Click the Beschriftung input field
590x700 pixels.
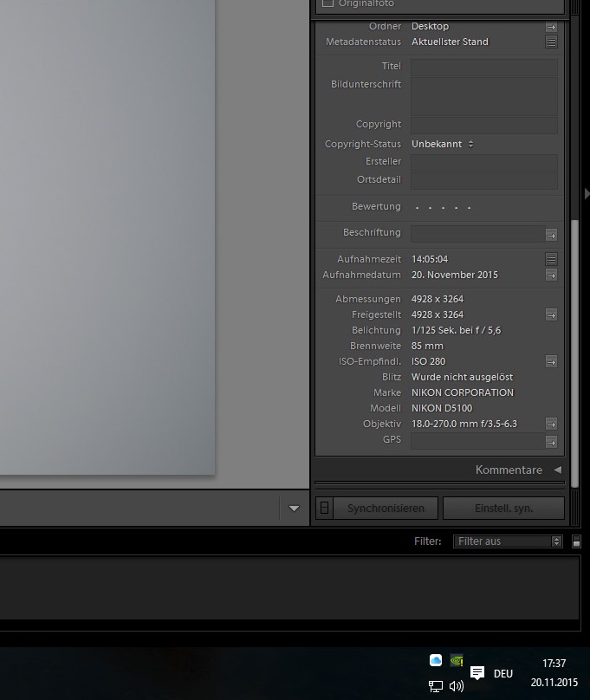pyautogui.click(x=477, y=234)
